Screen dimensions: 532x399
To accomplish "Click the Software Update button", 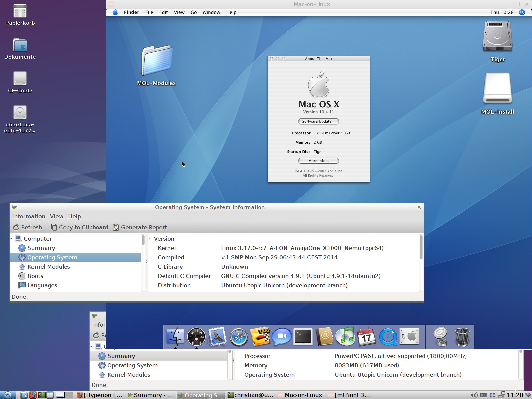I will tap(319, 121).
